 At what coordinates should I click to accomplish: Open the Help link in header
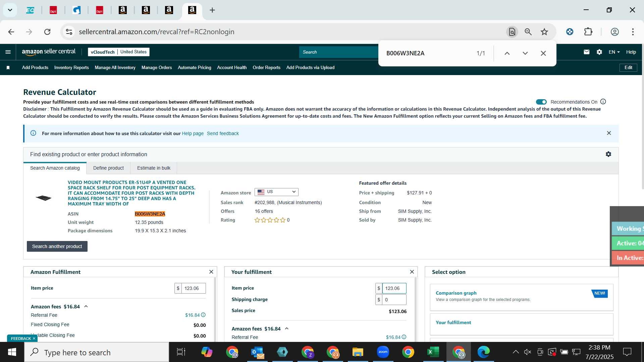click(x=631, y=52)
